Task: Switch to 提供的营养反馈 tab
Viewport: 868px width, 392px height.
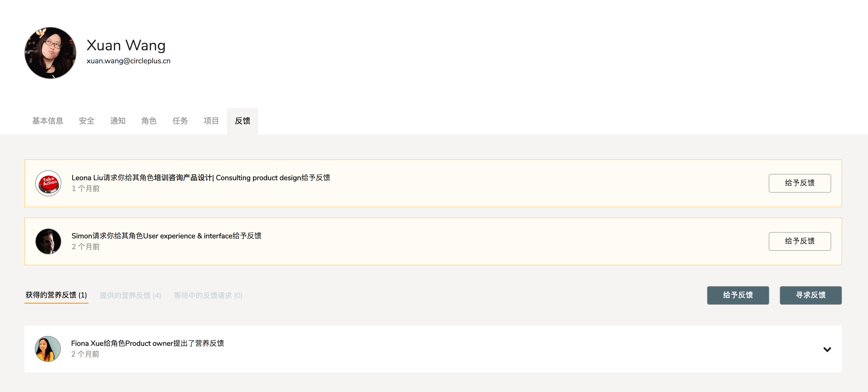Action: coord(130,295)
